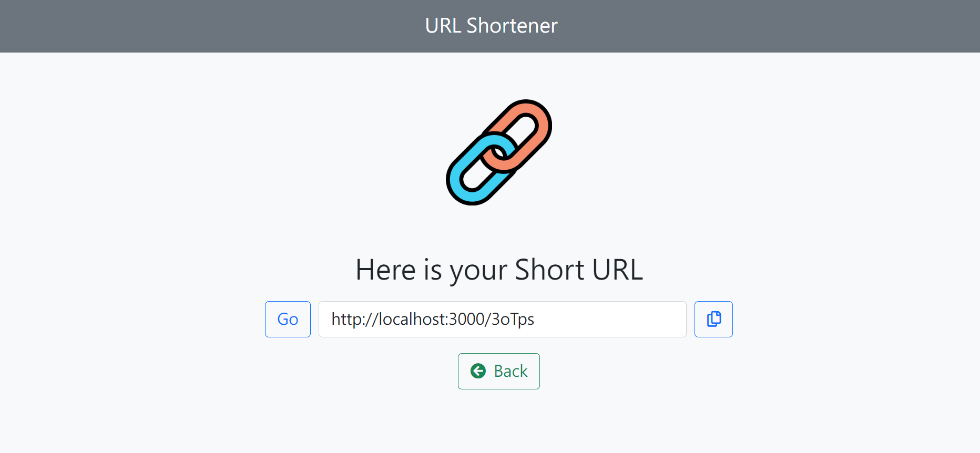Click the word 'Here' in the heading

pyautogui.click(x=386, y=270)
